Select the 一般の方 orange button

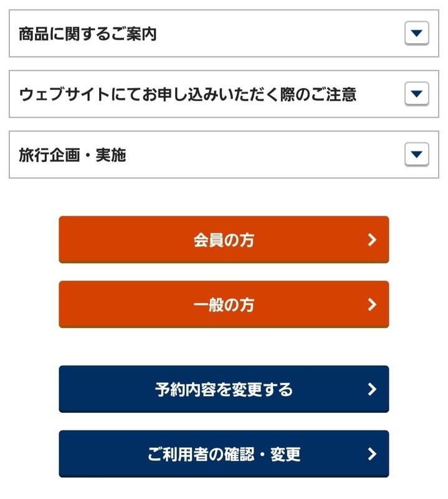224,304
